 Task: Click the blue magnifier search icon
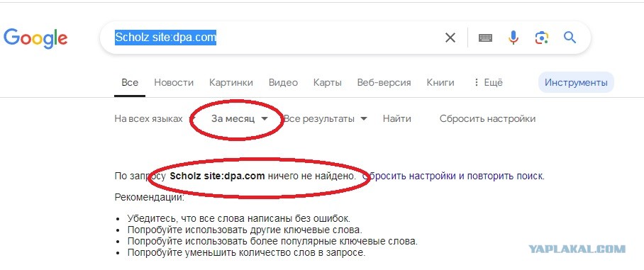point(570,38)
